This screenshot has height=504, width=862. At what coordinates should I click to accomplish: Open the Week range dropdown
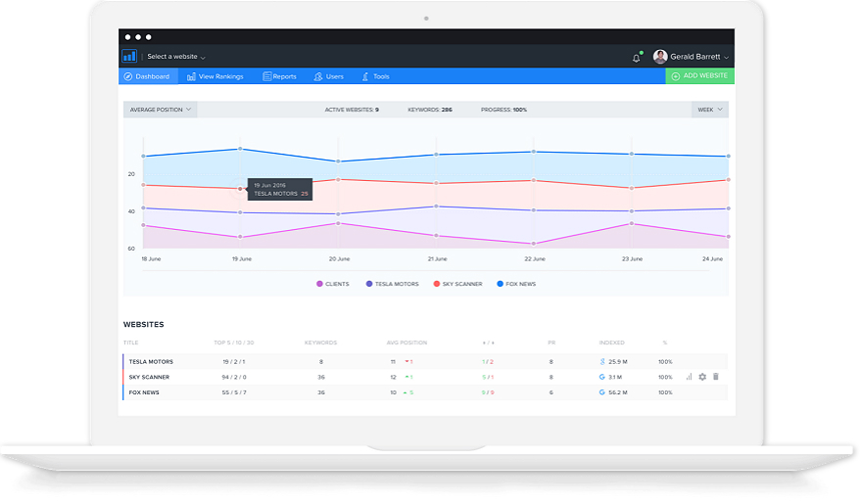coord(710,110)
